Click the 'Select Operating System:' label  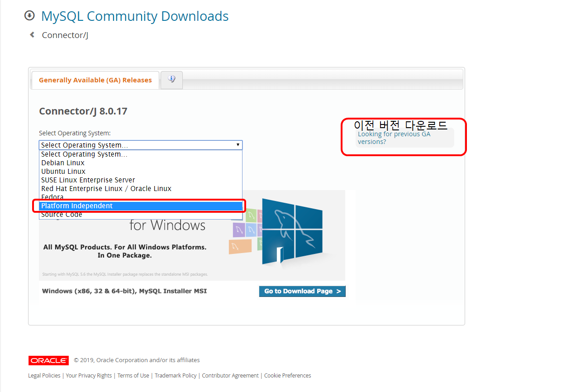(75, 133)
